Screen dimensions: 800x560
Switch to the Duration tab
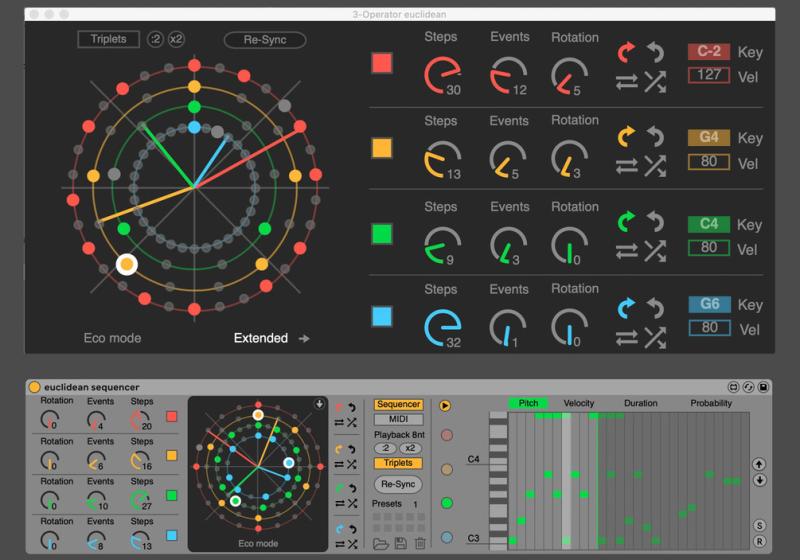tap(640, 403)
